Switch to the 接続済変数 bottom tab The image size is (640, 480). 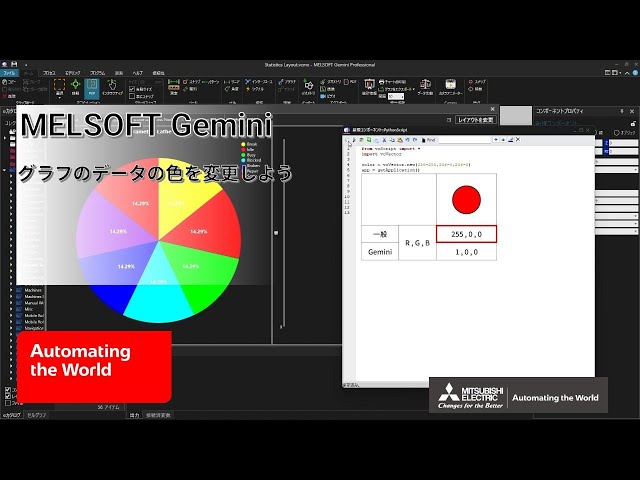(158, 415)
